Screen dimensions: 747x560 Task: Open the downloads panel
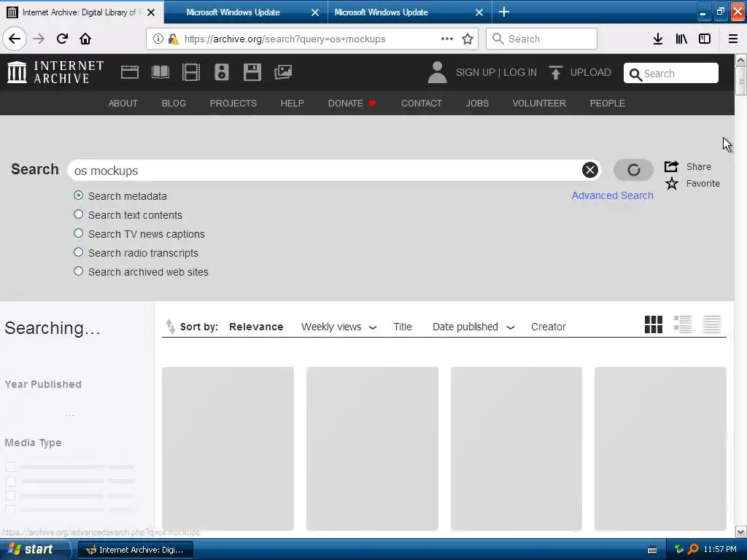pyautogui.click(x=658, y=39)
